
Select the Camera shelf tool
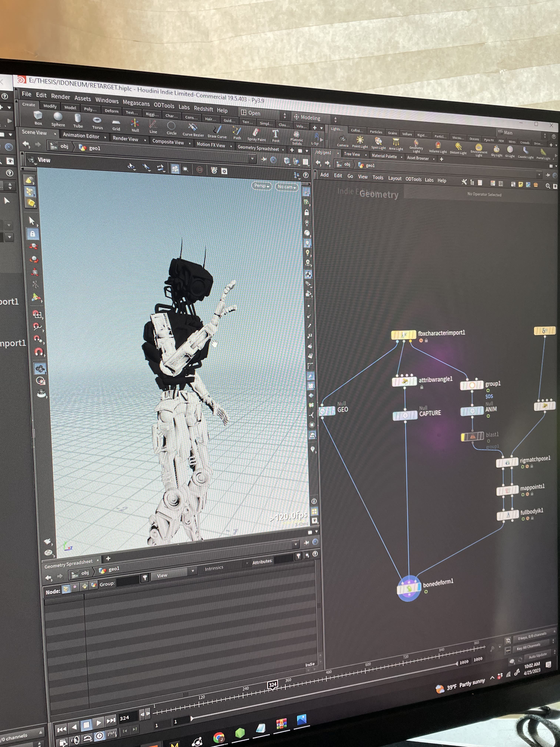click(342, 141)
